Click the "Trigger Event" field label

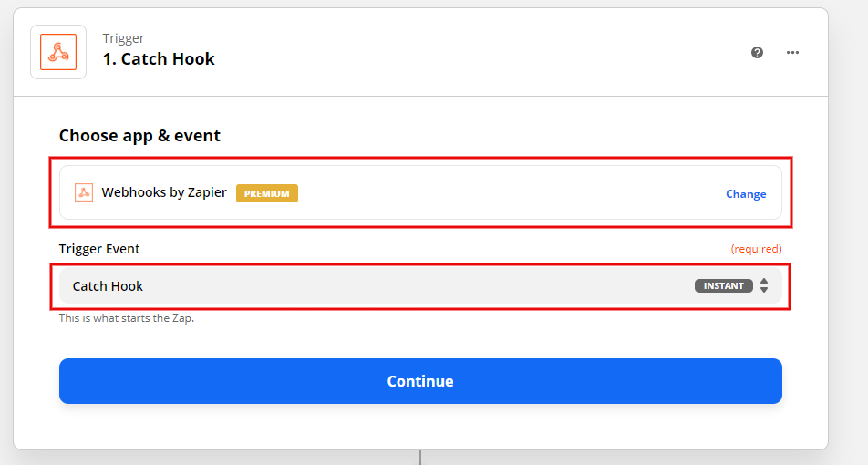point(99,248)
